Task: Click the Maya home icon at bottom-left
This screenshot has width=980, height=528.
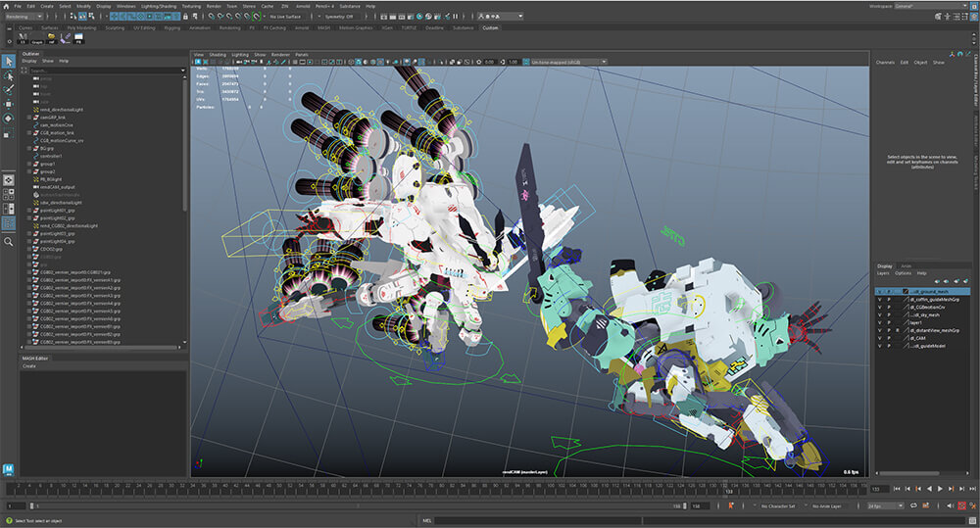Action: [x=8, y=468]
